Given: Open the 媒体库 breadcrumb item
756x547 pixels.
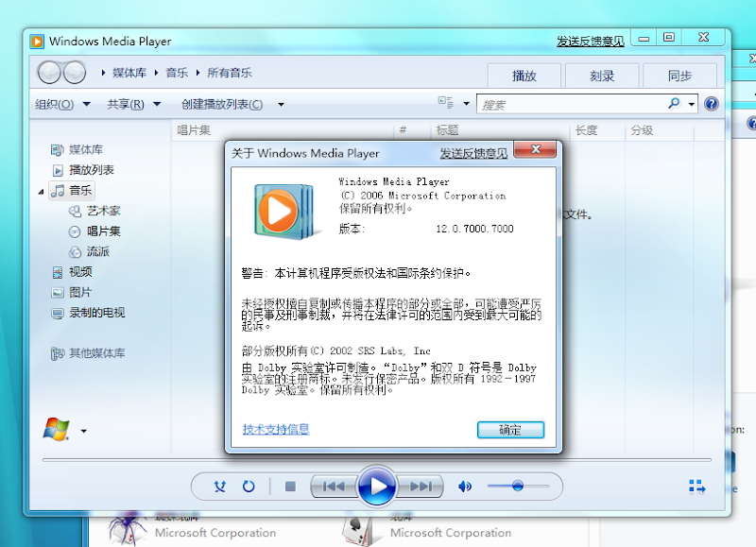Looking at the screenshot, I should click(129, 73).
